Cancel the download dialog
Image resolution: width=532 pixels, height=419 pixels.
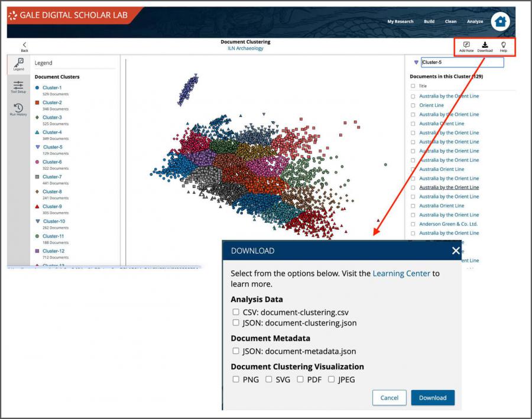[x=389, y=398]
